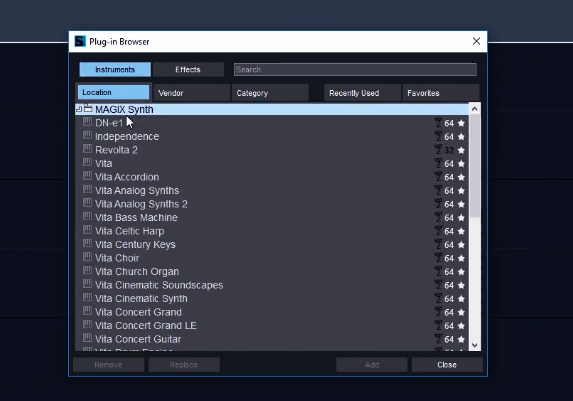Click the Remove button
Image resolution: width=573 pixels, height=401 pixels.
pyautogui.click(x=108, y=365)
